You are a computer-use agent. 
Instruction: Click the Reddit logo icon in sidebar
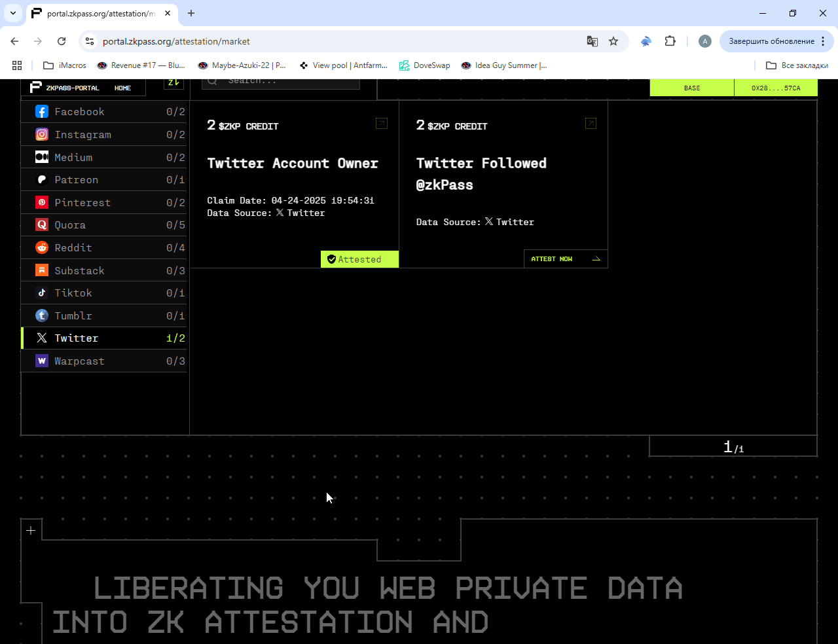coord(42,247)
